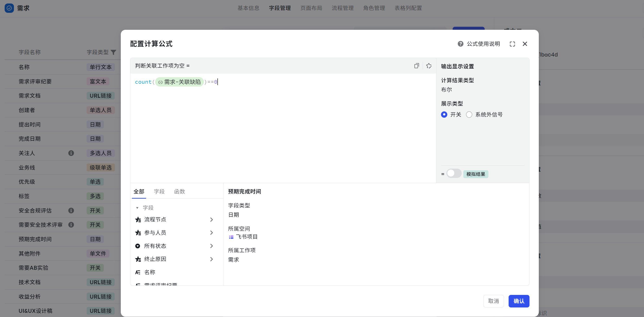Click UI&UX设计稿 row in field table
Image resolution: width=644 pixels, height=317 pixels.
(x=62, y=311)
